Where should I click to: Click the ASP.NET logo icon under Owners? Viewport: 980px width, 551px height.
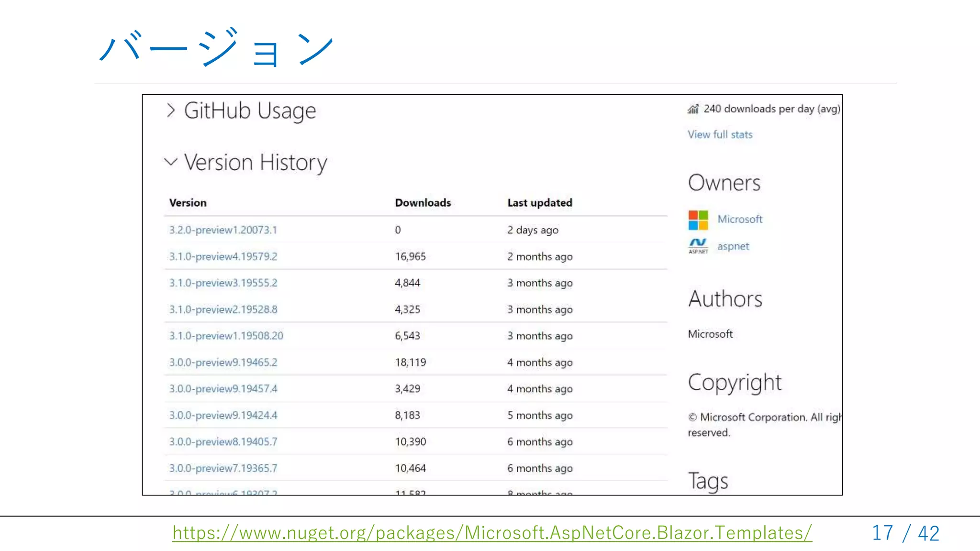pyautogui.click(x=698, y=246)
